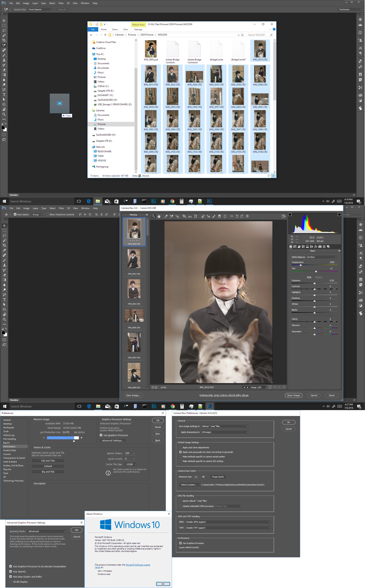Select the Crop tool in Camera Raw toolbar
Image resolution: width=365 pixels, height=588 pixels.
pos(184,216)
